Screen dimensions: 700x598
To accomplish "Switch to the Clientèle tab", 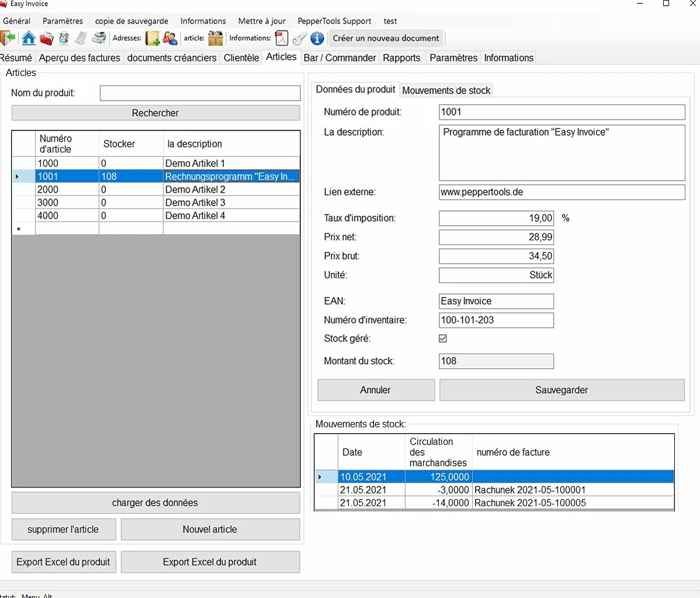I will (x=241, y=58).
